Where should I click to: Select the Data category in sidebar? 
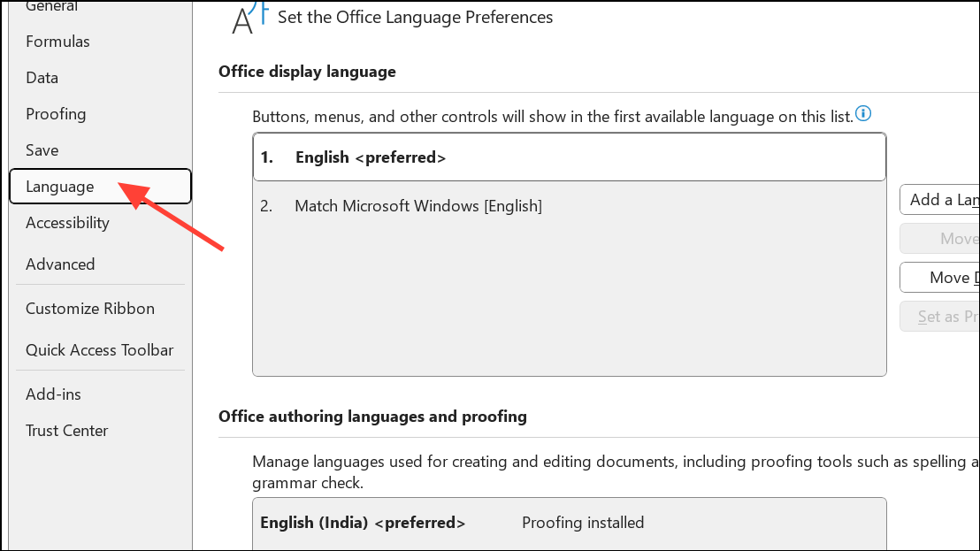pos(42,78)
